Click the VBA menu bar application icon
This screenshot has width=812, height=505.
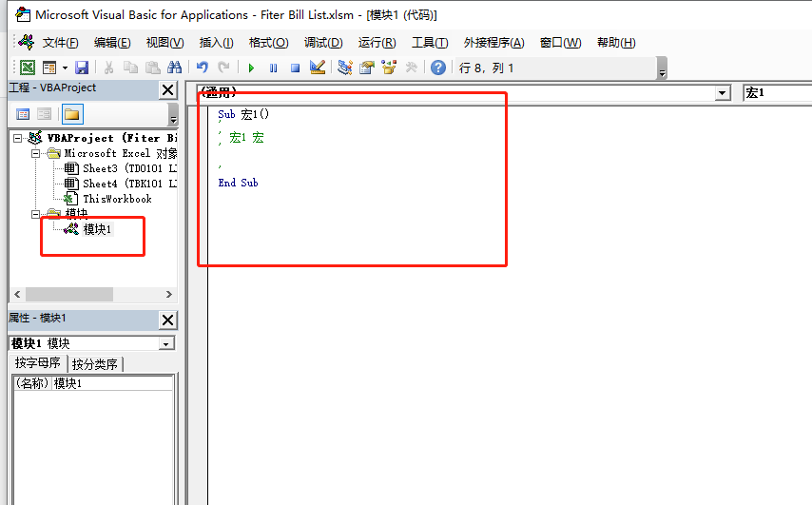click(26, 43)
